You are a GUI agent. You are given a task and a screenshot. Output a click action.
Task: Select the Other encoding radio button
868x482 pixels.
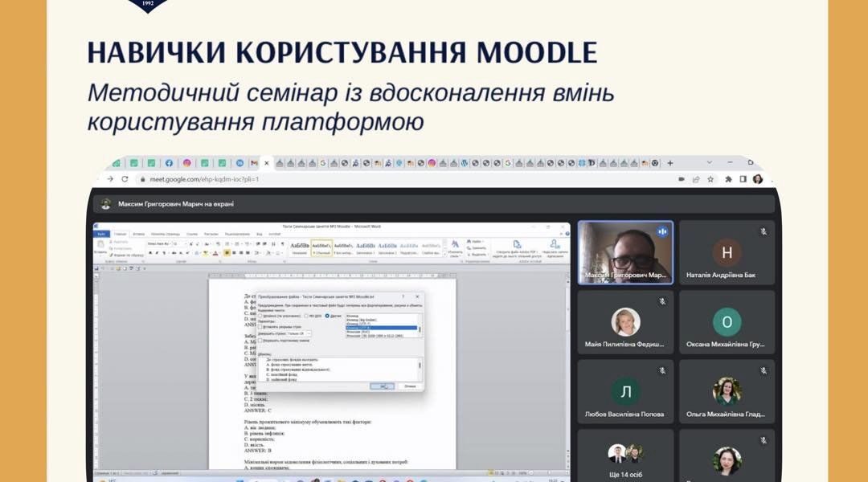pyautogui.click(x=327, y=316)
